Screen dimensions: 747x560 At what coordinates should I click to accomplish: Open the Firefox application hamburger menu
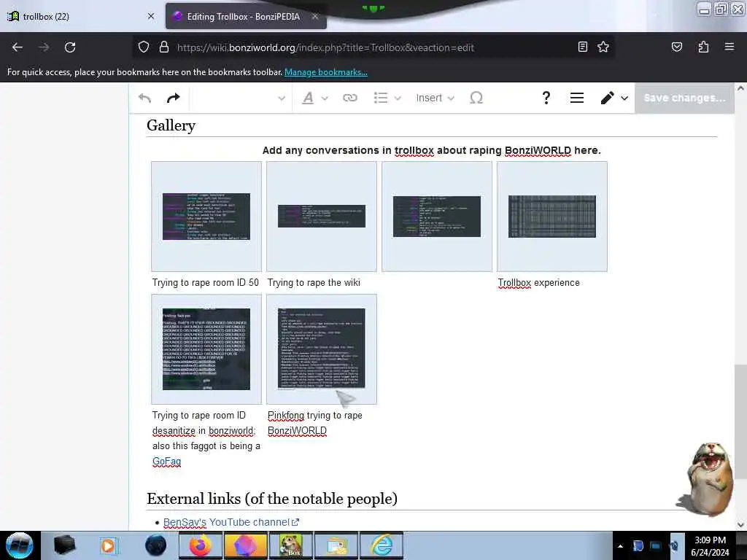click(729, 47)
